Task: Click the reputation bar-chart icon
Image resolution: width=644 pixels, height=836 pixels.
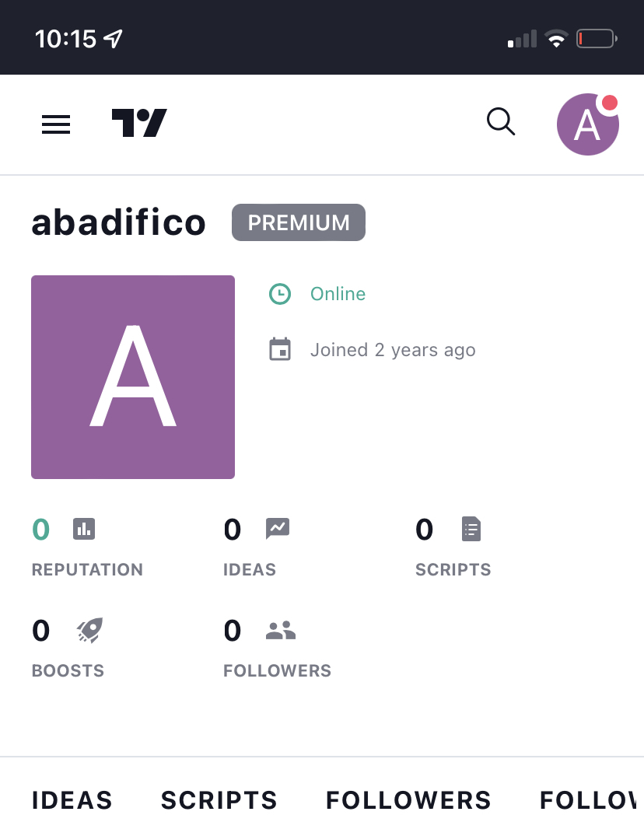Action: tap(84, 530)
